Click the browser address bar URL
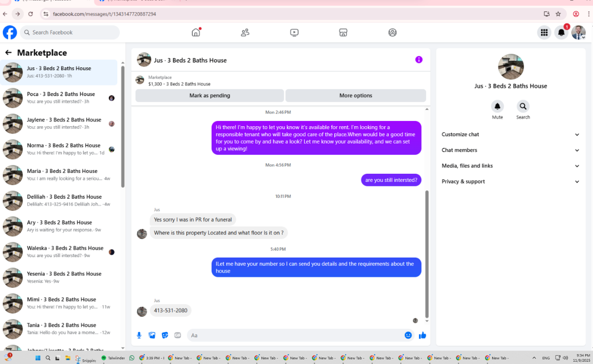This screenshot has height=364, width=593. [x=104, y=14]
